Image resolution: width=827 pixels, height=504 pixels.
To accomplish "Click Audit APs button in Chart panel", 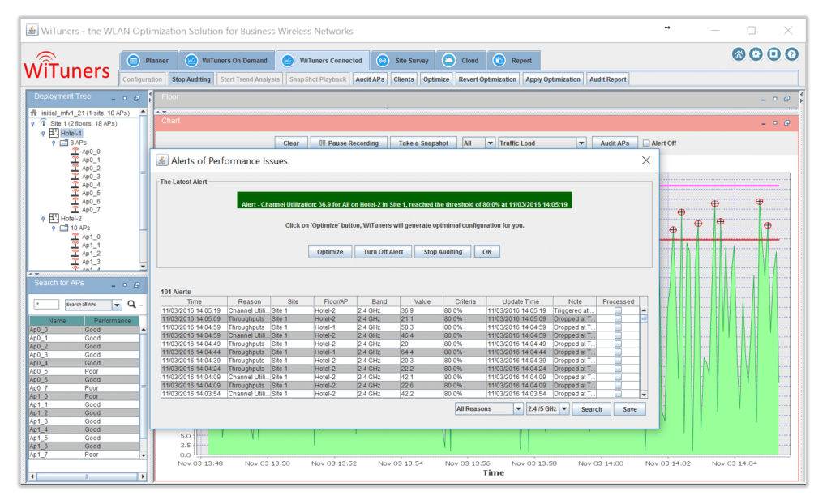I will pos(615,143).
